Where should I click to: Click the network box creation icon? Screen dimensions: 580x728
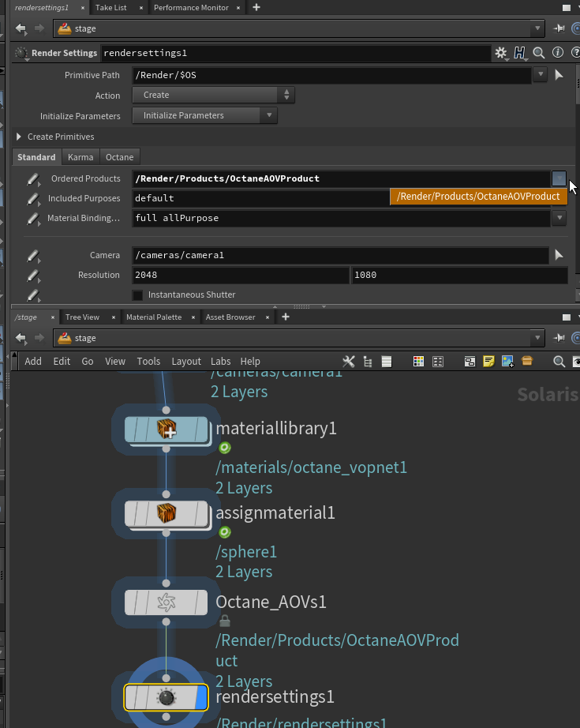tap(470, 361)
